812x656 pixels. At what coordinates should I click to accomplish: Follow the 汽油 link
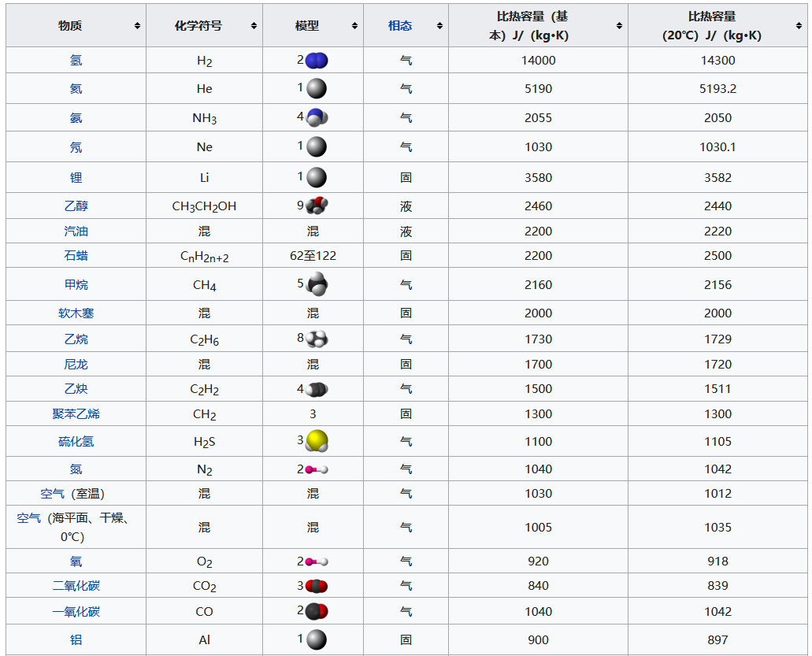coord(76,231)
